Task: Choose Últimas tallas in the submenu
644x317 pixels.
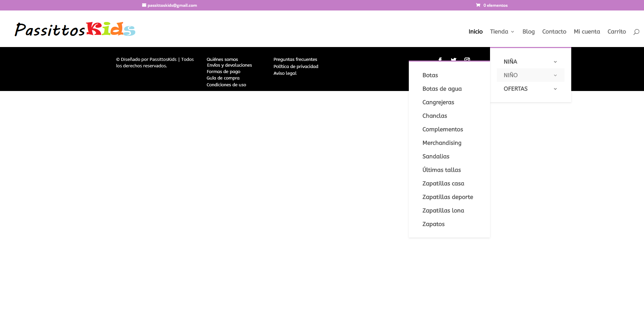Action: pos(442,169)
